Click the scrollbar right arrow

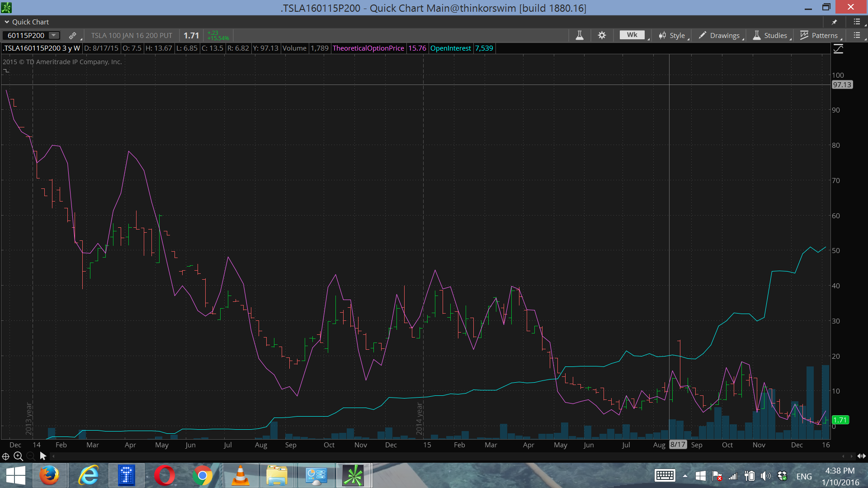coord(852,456)
